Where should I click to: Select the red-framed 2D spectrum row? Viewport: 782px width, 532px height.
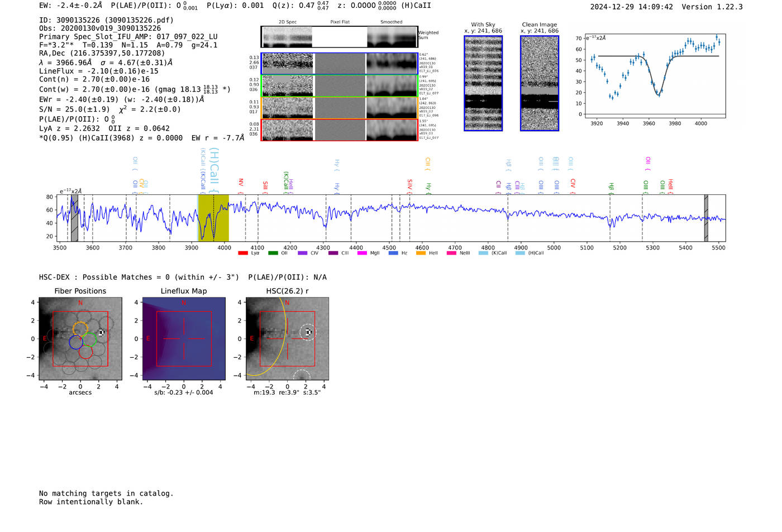[x=339, y=130]
